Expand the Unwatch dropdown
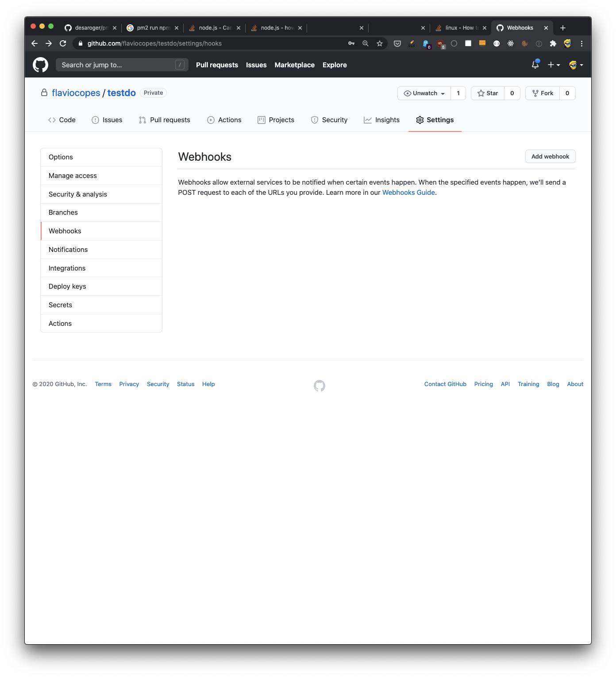 tap(424, 93)
